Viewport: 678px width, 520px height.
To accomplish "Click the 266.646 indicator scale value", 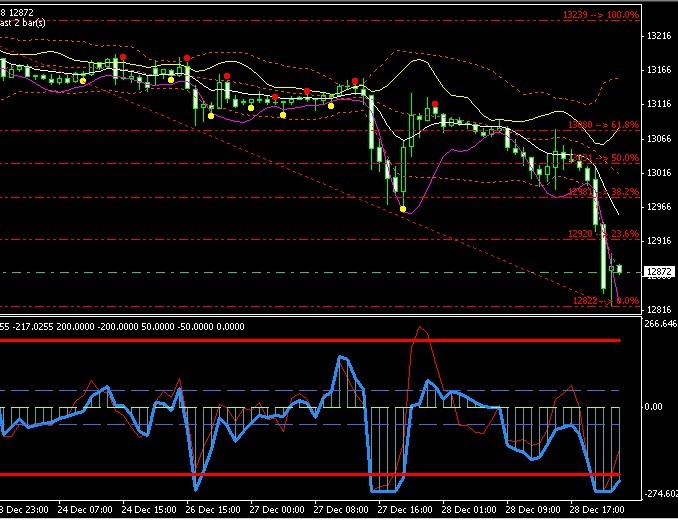I will click(661, 324).
